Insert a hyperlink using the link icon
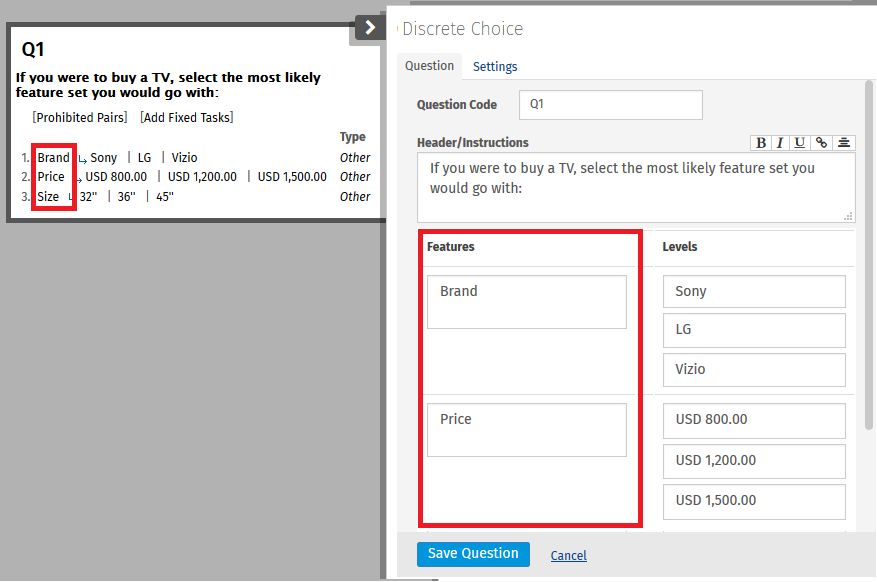Screen dimensions: 877x582 pos(821,142)
